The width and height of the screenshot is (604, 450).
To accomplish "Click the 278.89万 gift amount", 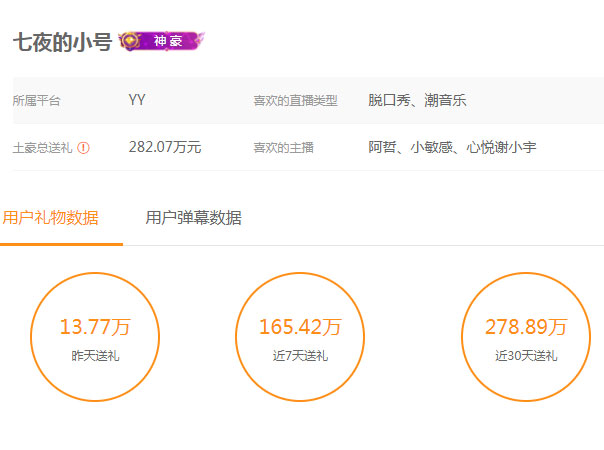I will (x=526, y=327).
